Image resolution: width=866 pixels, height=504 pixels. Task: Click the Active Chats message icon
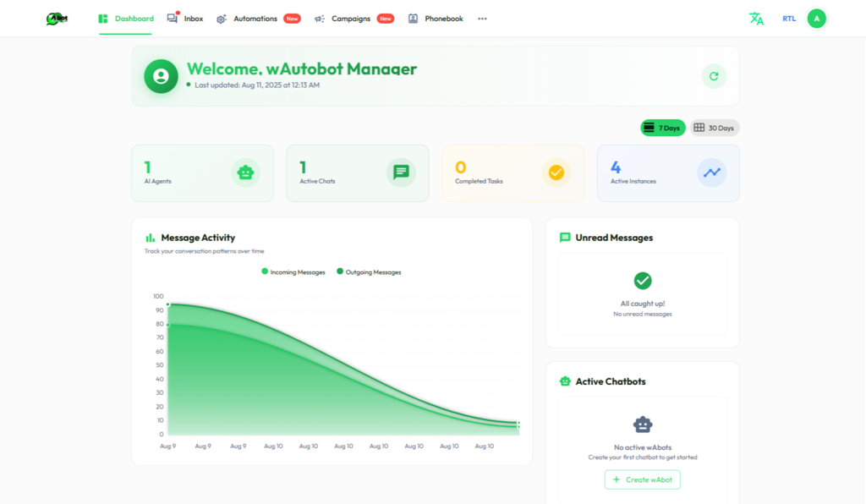coord(401,173)
